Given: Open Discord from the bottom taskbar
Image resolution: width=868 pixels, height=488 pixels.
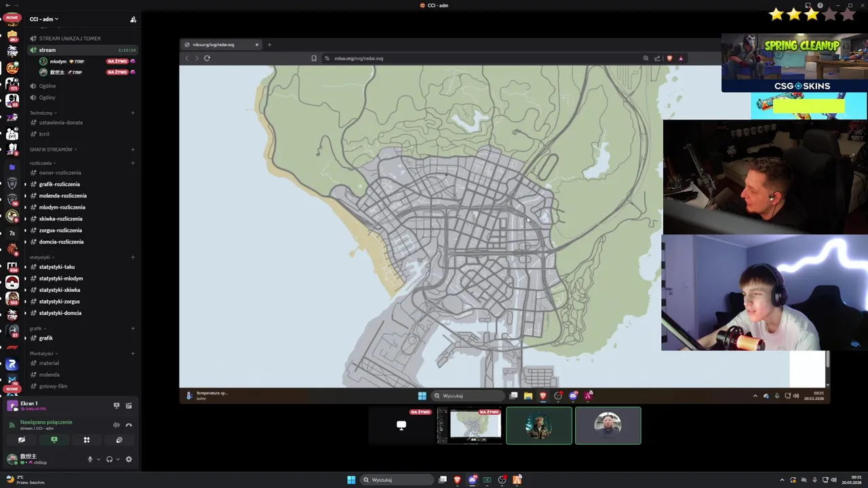Looking at the screenshot, I should coord(473,480).
